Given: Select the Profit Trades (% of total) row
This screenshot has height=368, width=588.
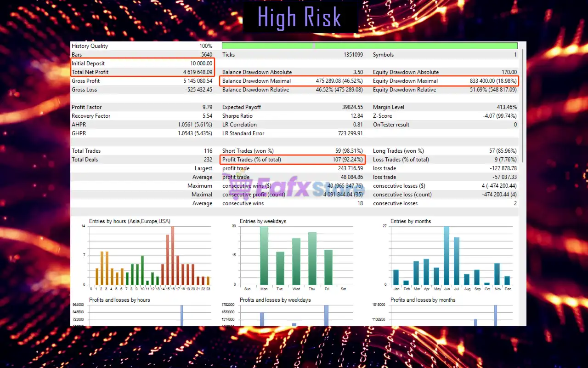Looking at the screenshot, I should coord(293,160).
